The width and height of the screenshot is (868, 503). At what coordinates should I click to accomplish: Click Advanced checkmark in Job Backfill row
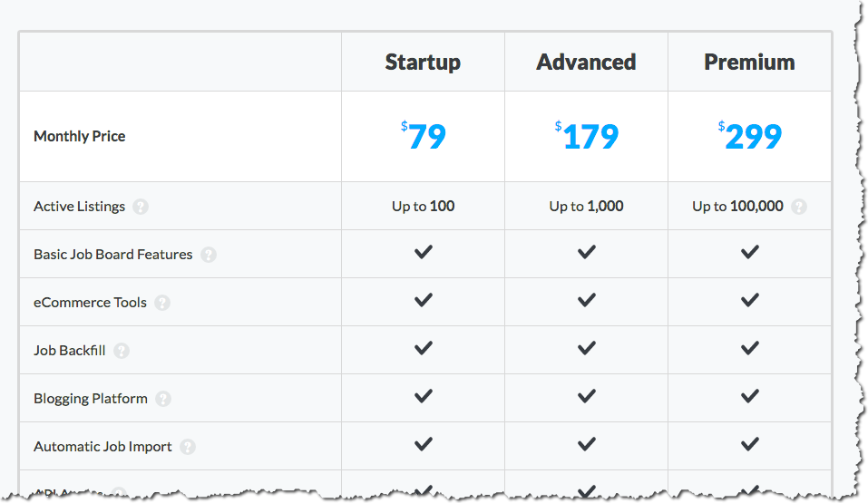(587, 349)
